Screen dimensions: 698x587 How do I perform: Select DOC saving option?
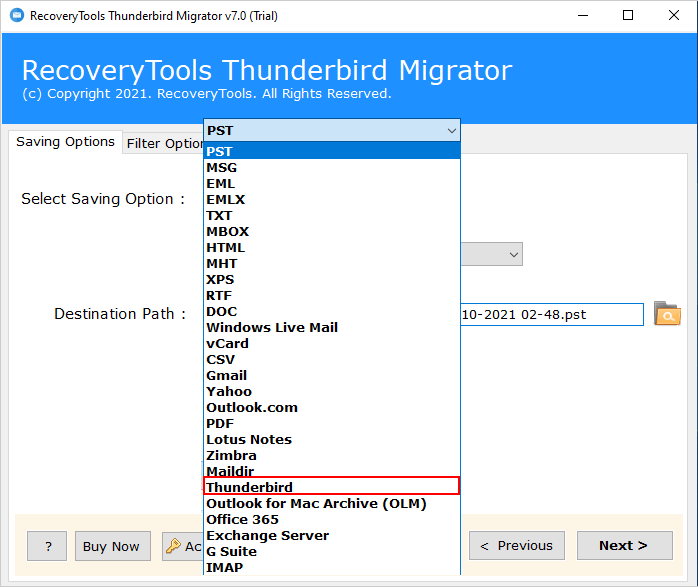(x=332, y=312)
